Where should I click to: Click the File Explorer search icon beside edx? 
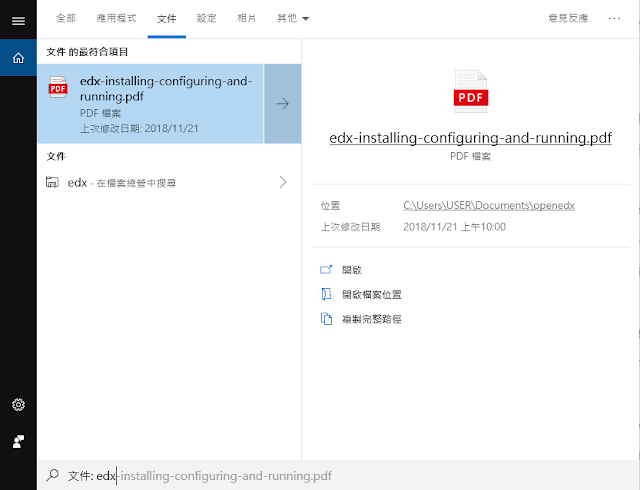point(52,182)
